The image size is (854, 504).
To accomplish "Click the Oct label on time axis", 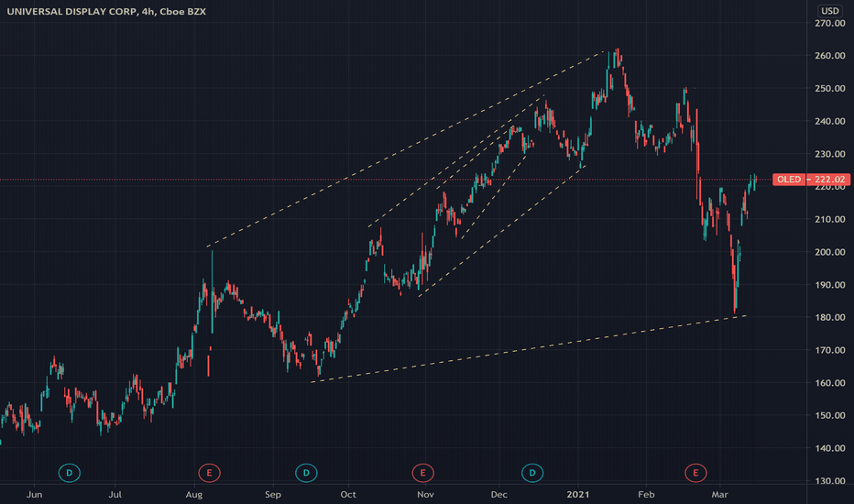I will point(348,495).
